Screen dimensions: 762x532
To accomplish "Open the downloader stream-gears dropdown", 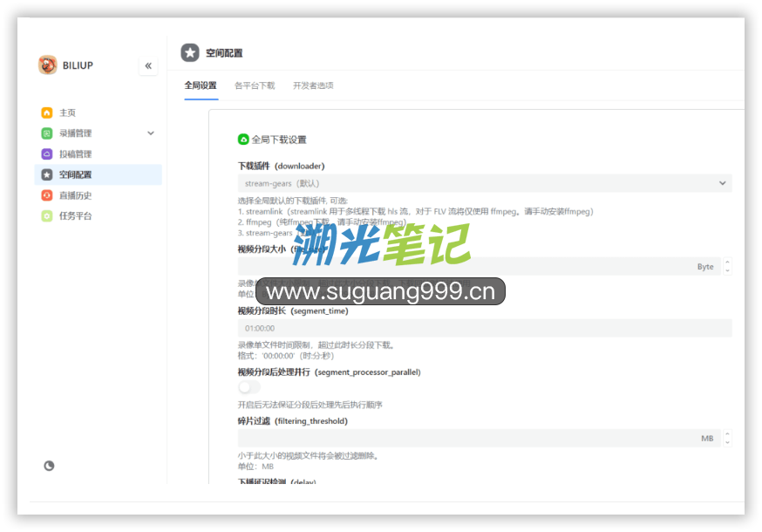I will click(x=484, y=183).
